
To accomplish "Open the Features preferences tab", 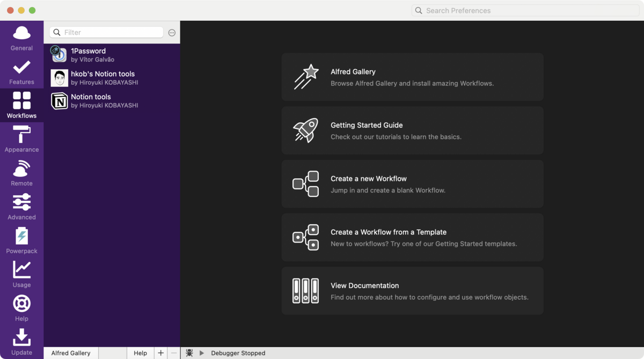I will pyautogui.click(x=21, y=72).
